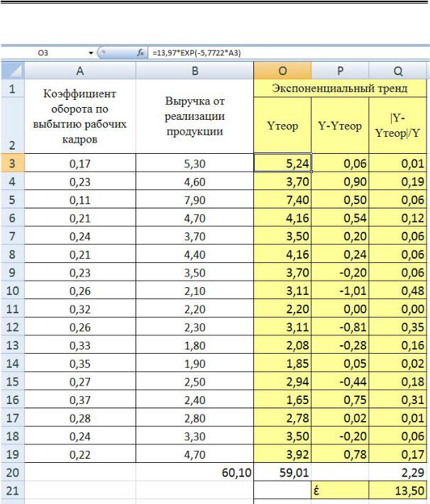Select cell A19 with value 0,22

click(80, 454)
